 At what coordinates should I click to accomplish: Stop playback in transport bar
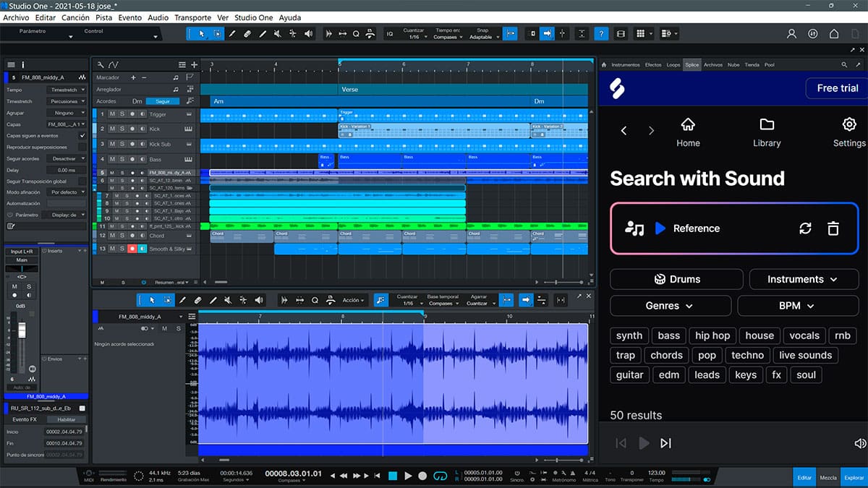[x=393, y=476]
